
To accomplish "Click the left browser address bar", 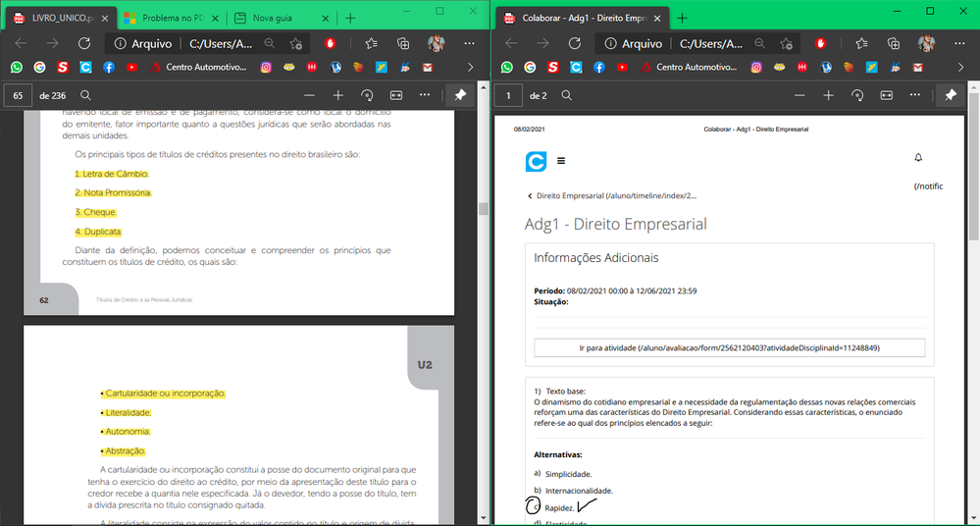I will (209, 43).
